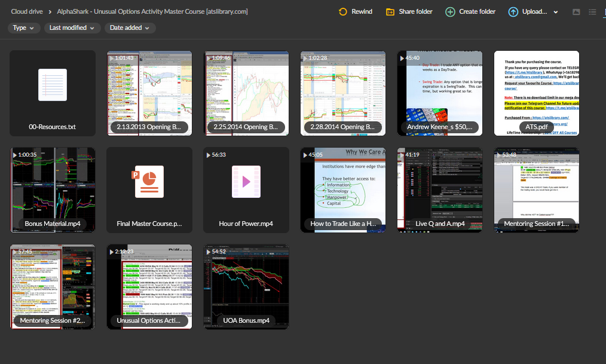The height and width of the screenshot is (364, 606).
Task: Click the 45:40 duration on Andrew Keene video
Action: point(412,58)
